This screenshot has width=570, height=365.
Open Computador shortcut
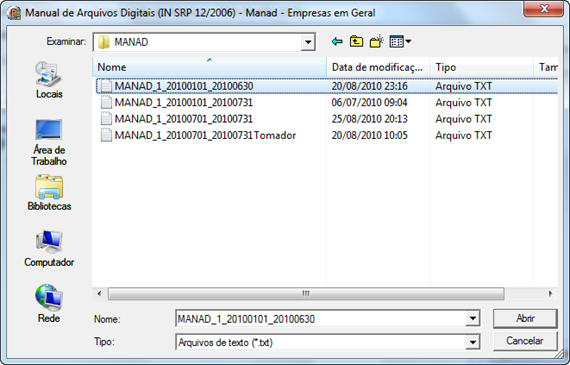(x=49, y=249)
